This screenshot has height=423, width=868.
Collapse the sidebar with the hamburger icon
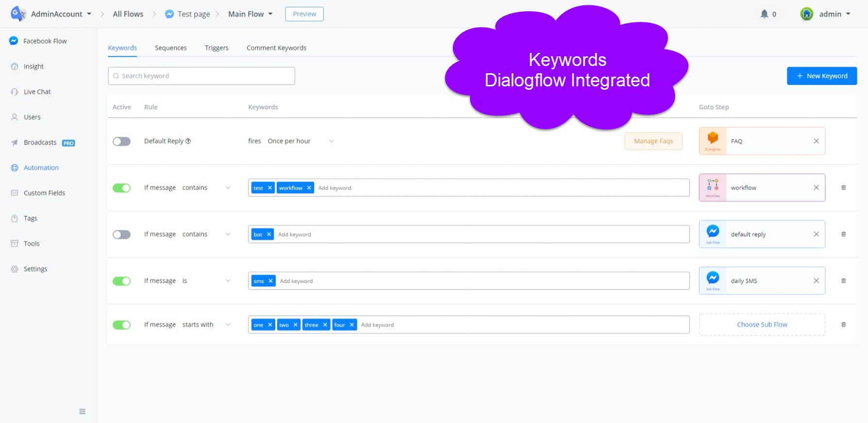[x=82, y=411]
